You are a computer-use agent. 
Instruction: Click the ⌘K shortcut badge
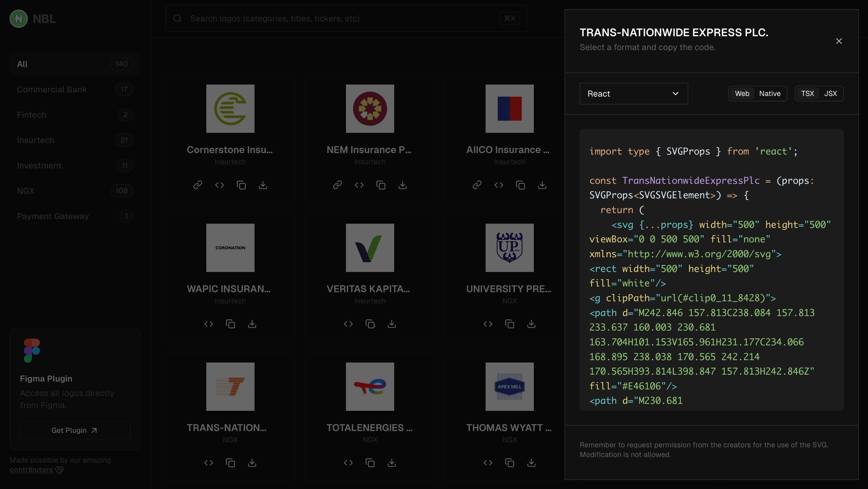coord(509,18)
